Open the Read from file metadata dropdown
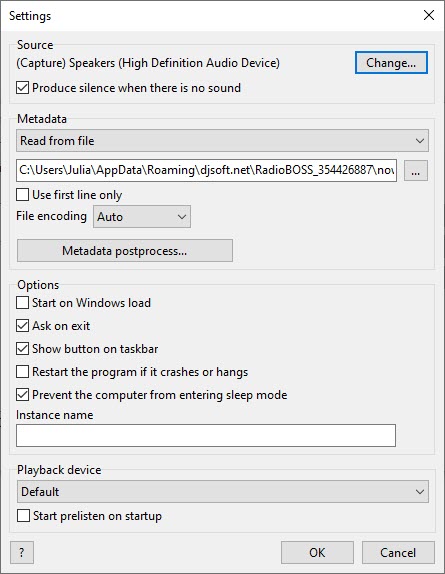Viewport: 445px width, 574px height. coord(222,141)
